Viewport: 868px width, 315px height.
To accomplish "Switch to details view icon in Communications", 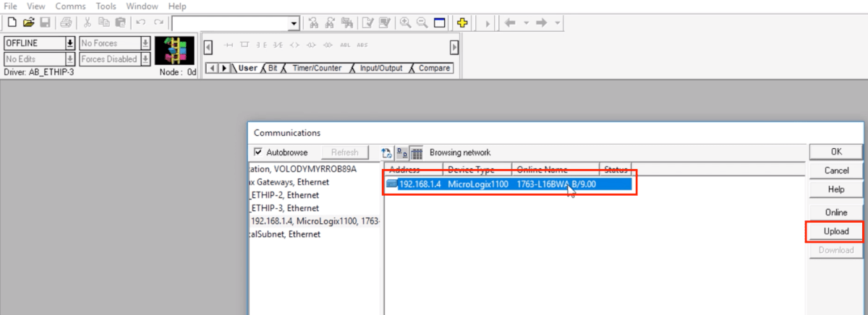I will pos(417,152).
